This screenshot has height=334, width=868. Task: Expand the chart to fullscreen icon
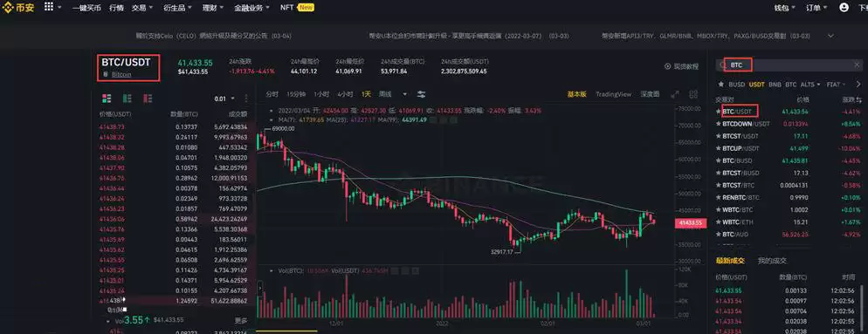tap(675, 94)
